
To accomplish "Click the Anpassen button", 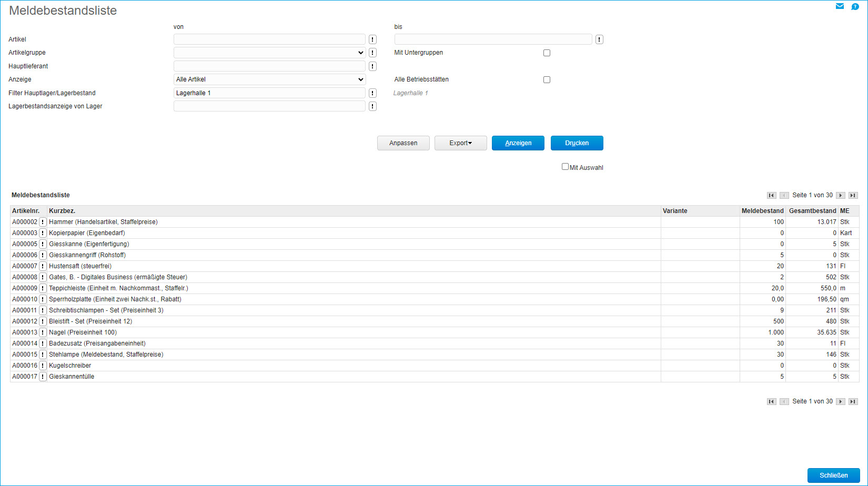I will pyautogui.click(x=403, y=143).
